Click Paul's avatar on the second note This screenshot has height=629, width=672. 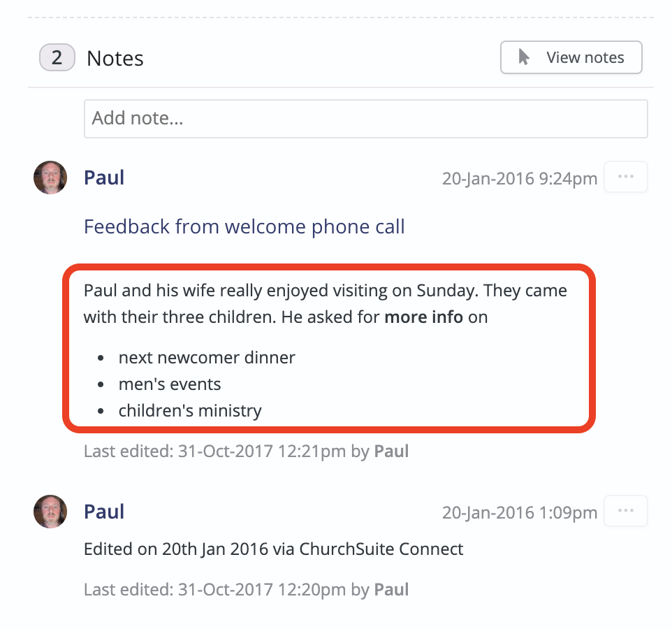point(50,512)
